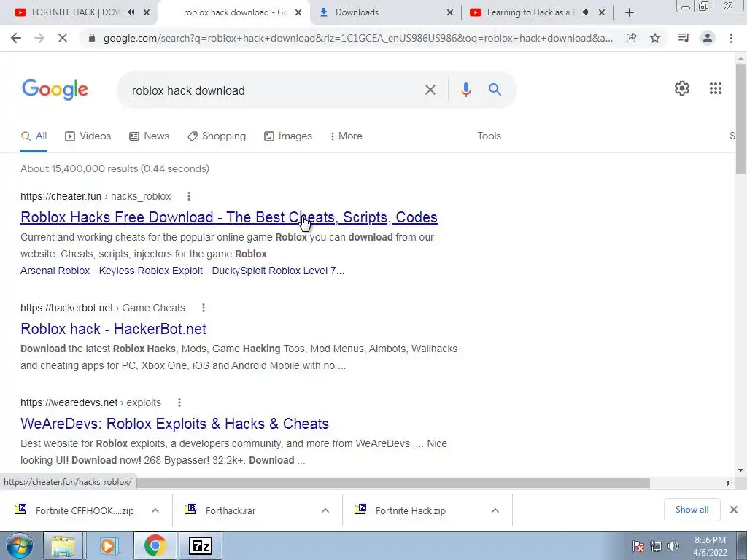Viewport: 747px width, 560px height.
Task: Click the Action Center flag icon in the tray
Action: 638,546
